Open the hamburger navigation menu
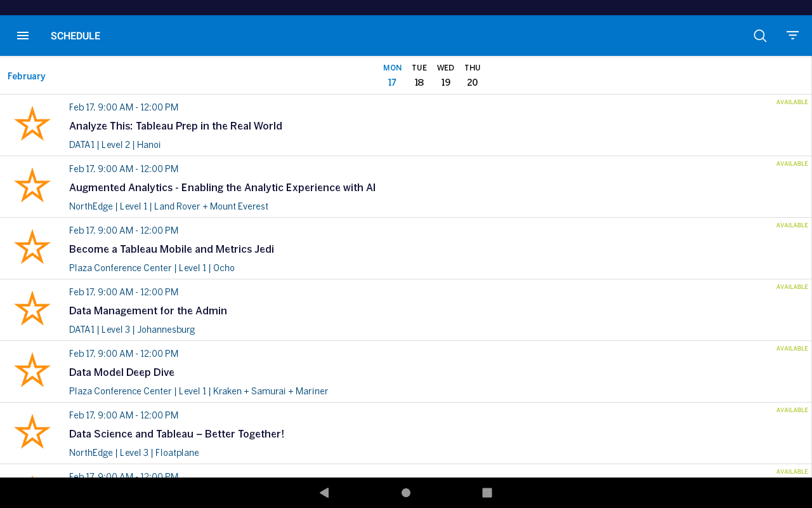Viewport: 812px width, 508px height. click(x=23, y=36)
